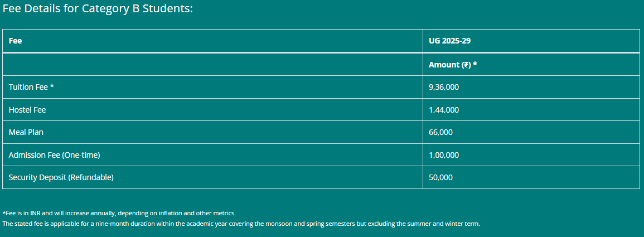Click the Meal Plan row label
644x237 pixels.
tap(26, 132)
